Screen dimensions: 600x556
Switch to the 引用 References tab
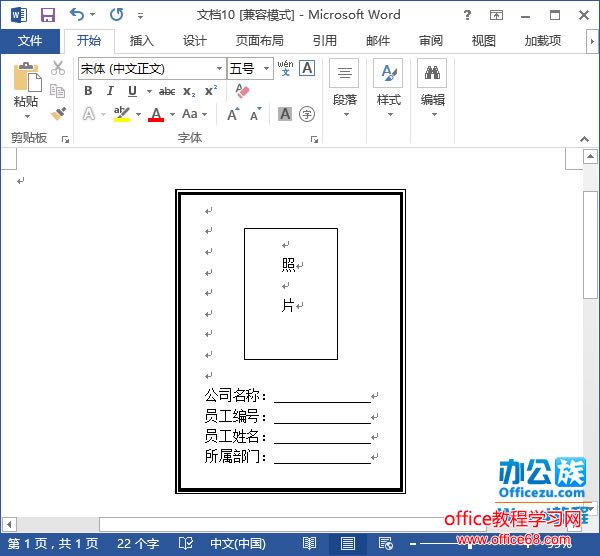(x=324, y=41)
